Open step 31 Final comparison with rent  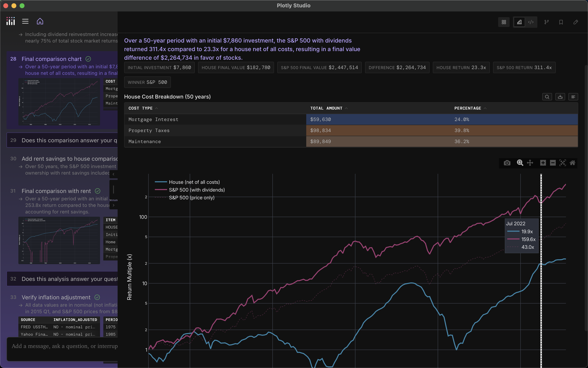(x=56, y=191)
